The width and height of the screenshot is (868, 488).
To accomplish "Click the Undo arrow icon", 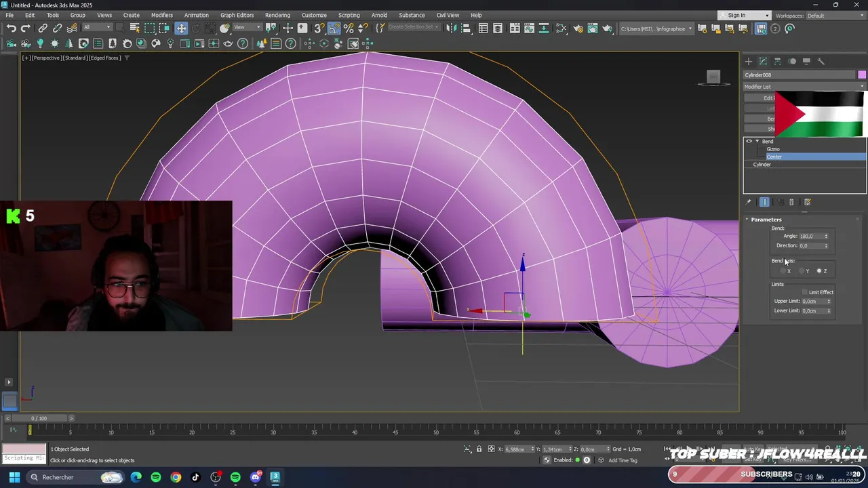I will click(12, 28).
